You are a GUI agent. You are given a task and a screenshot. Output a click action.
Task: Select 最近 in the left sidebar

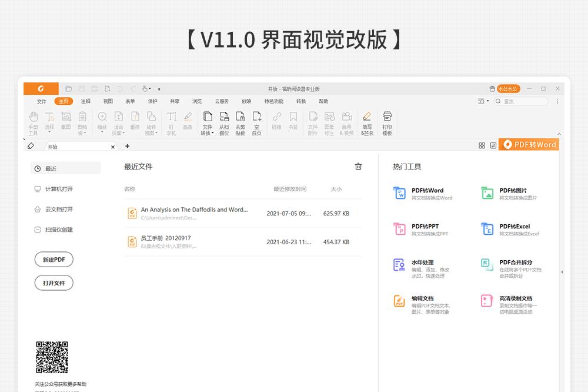tap(66, 168)
